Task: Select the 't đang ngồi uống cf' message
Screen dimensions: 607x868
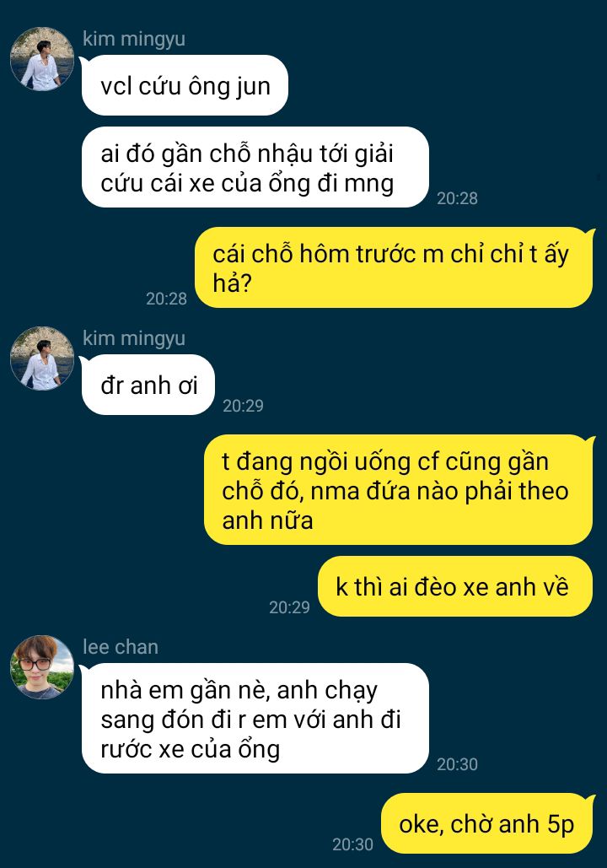Action: [x=399, y=490]
